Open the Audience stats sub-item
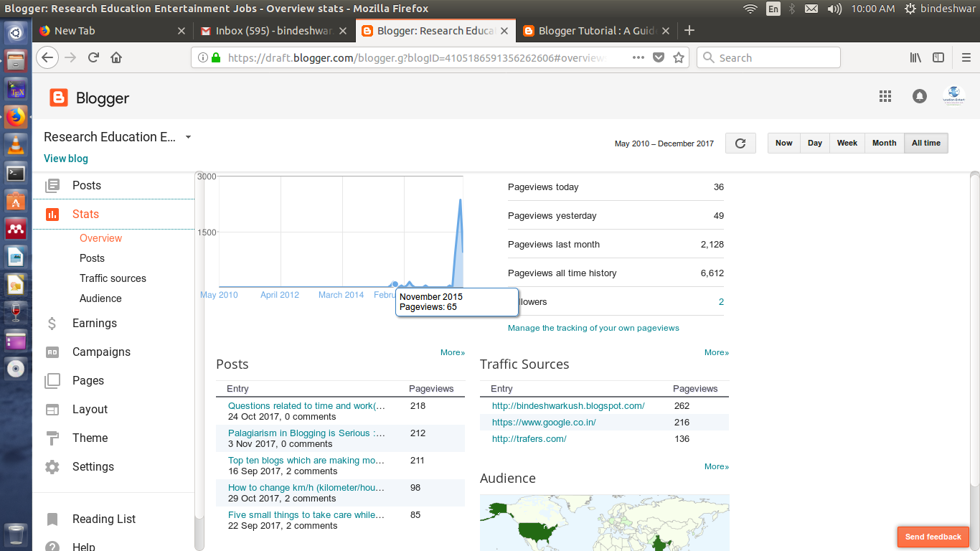 [100, 298]
